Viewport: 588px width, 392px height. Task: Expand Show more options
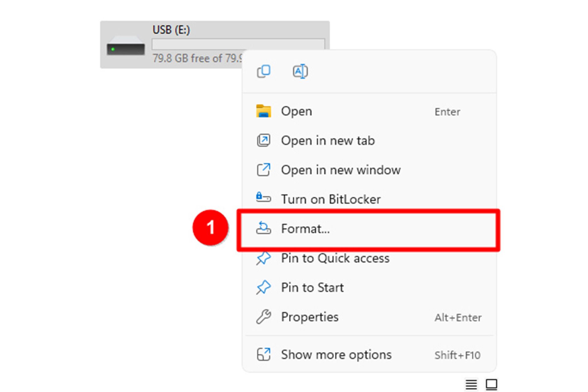[336, 355]
